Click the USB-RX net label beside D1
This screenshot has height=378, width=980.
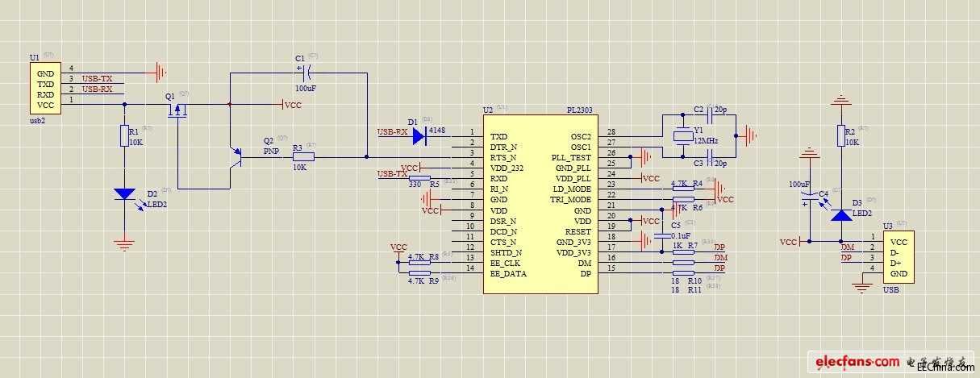[392, 131]
